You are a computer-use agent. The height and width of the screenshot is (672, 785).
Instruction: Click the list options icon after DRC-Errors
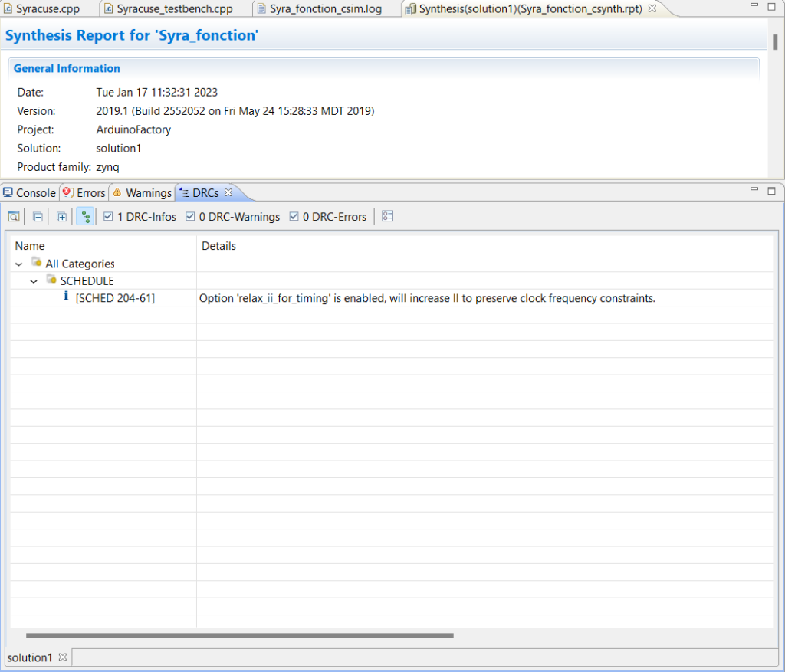pos(387,217)
